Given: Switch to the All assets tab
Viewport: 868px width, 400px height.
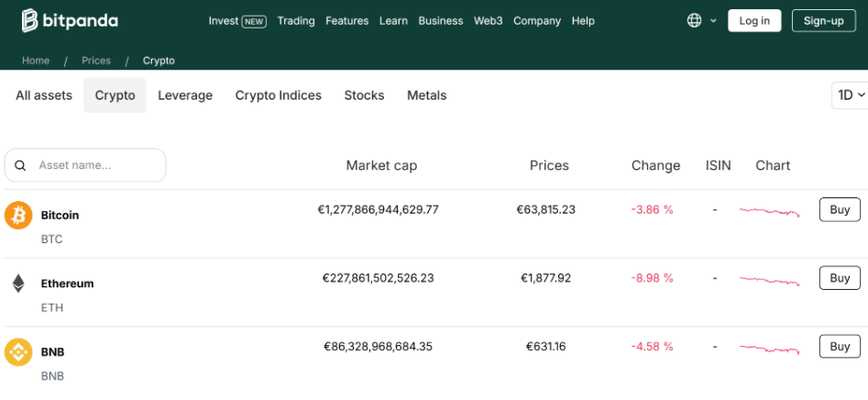Looking at the screenshot, I should pyautogui.click(x=44, y=95).
